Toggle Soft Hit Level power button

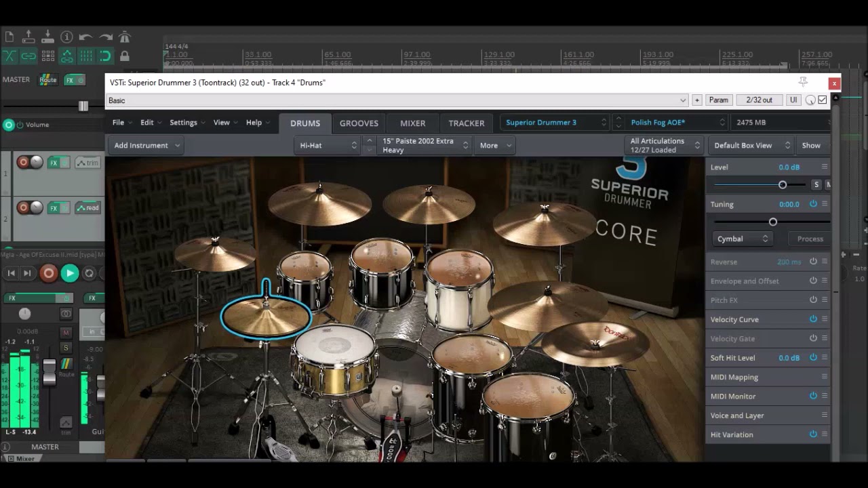coord(813,358)
